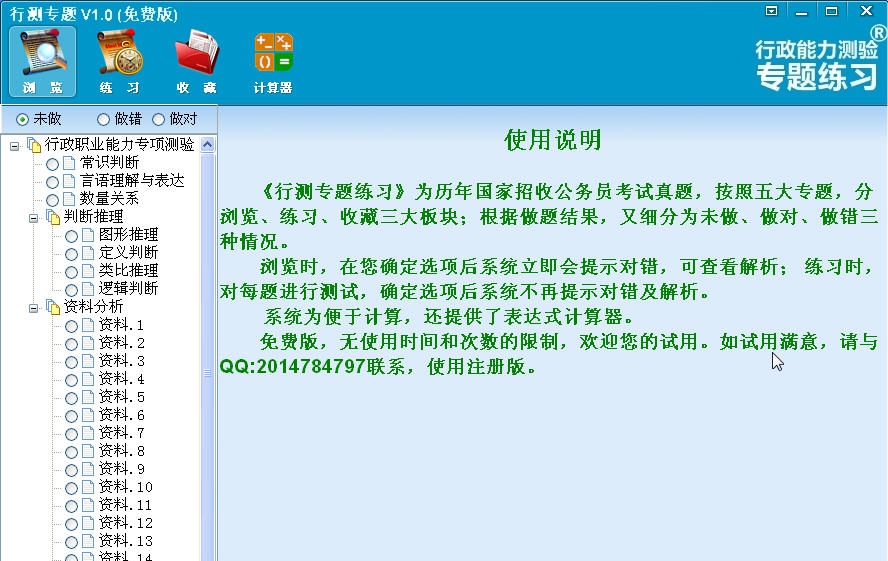The image size is (888, 561).
Task: Click the 行政职业能力专项测验 folder icon
Action: pyautogui.click(x=35, y=145)
